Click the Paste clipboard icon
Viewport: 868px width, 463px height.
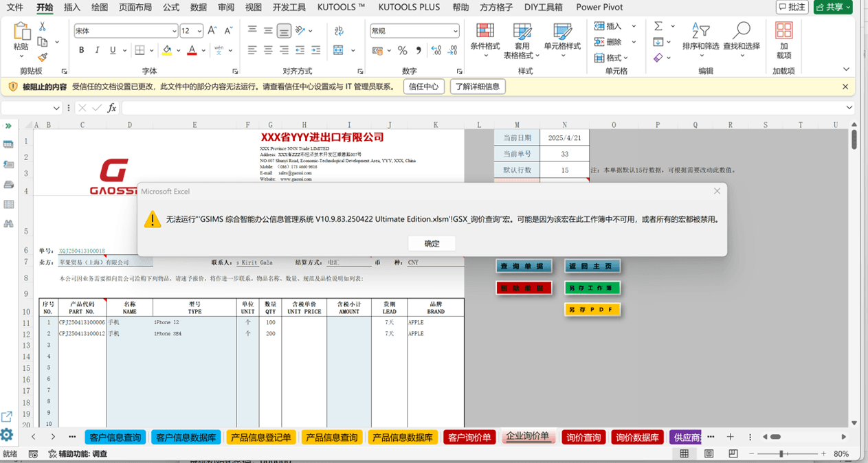click(x=21, y=31)
